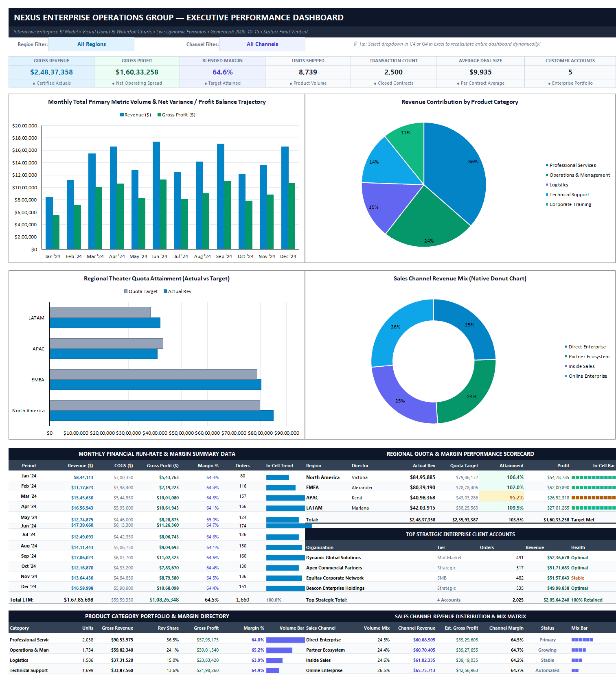Select the Units Shipped value 8,739
616x674 pixels.
(308, 72)
